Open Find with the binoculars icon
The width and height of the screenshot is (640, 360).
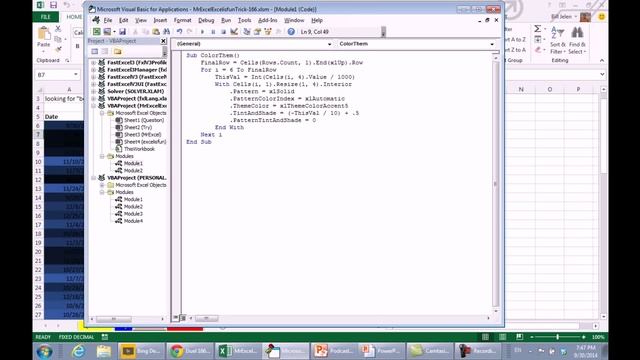click(x=167, y=31)
